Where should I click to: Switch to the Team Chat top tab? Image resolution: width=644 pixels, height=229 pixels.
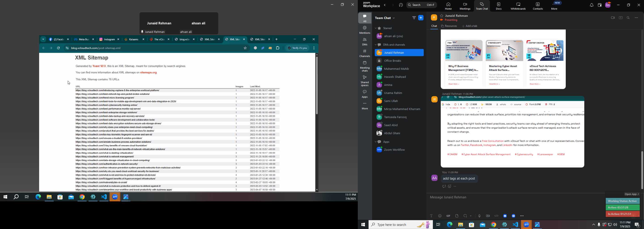point(482,6)
